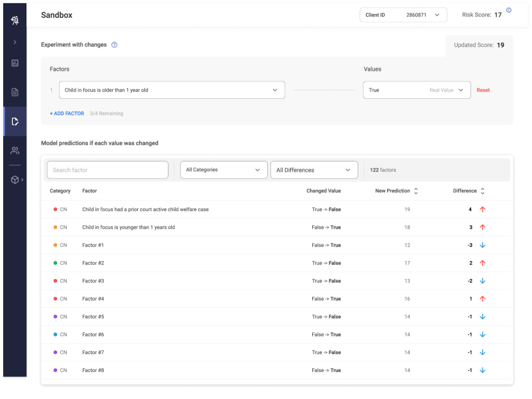Viewport: 532px width, 399px height.
Task: Sort by the Difference column
Action: pyautogui.click(x=483, y=191)
